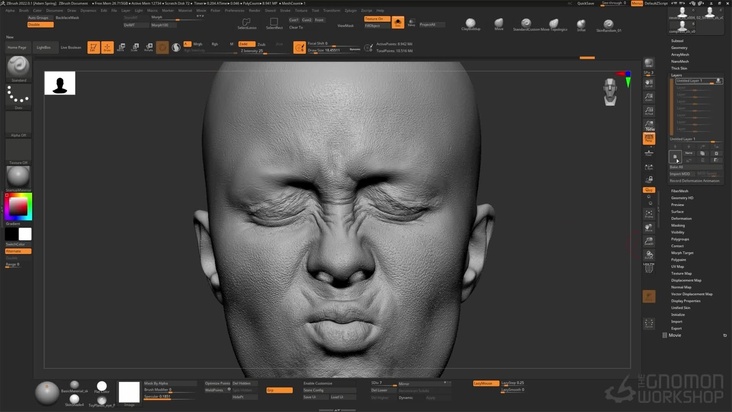Toggle the Persp perspective button
The image size is (732, 412).
click(649, 139)
